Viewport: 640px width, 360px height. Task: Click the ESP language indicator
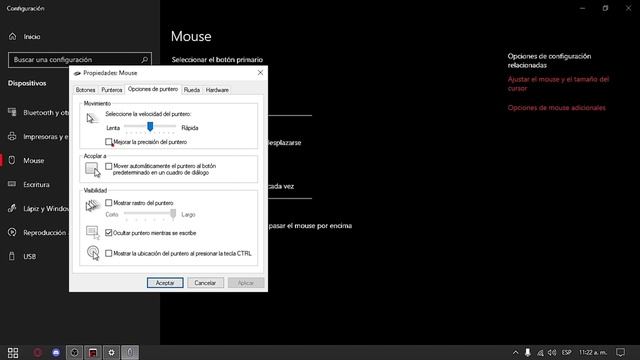(567, 353)
